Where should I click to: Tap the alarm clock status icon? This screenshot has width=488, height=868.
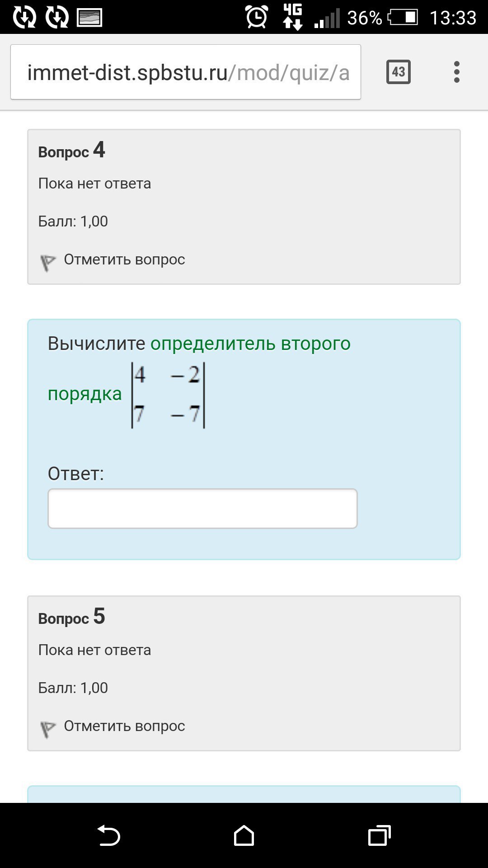(257, 17)
